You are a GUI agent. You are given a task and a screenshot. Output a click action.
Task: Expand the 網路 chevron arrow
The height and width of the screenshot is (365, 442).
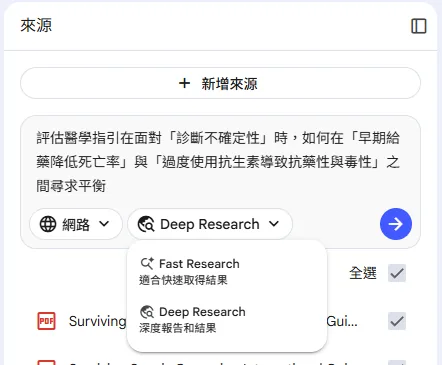tap(104, 224)
